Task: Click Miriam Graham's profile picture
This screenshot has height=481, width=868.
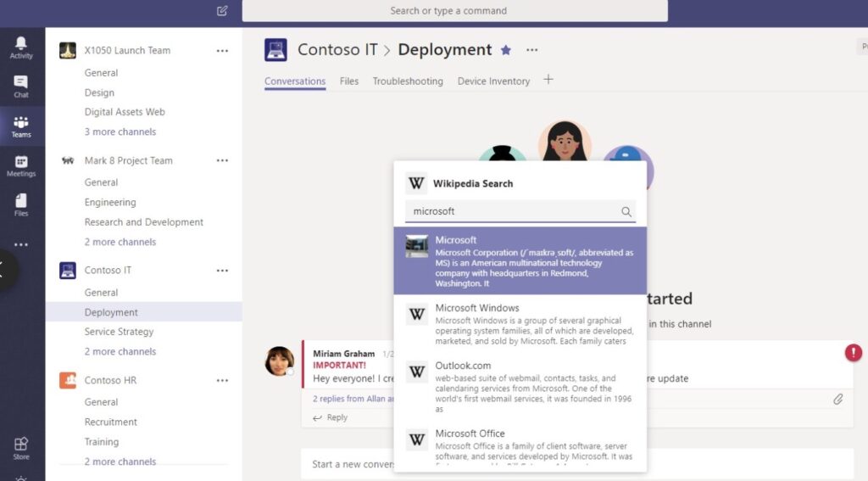Action: pyautogui.click(x=280, y=361)
